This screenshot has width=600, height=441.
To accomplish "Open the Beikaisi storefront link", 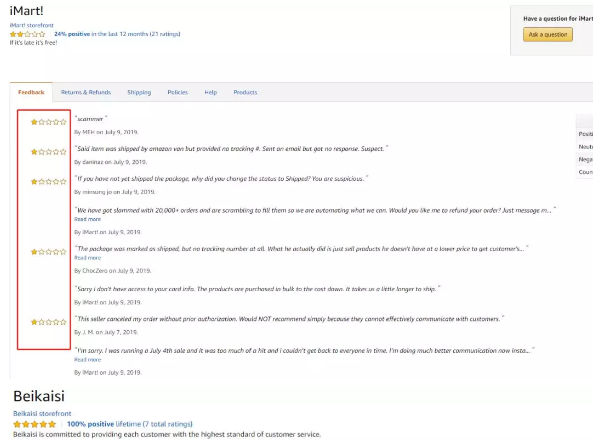I will [x=41, y=412].
